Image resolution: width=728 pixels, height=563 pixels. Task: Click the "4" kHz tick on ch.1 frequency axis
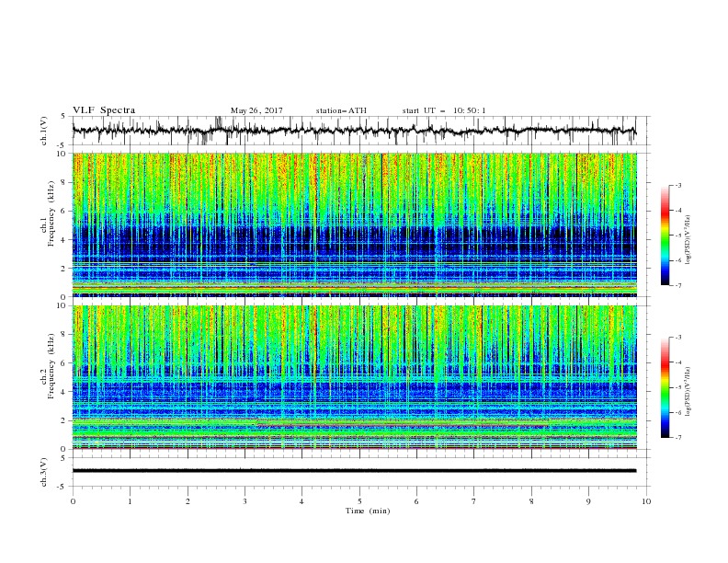(64, 240)
